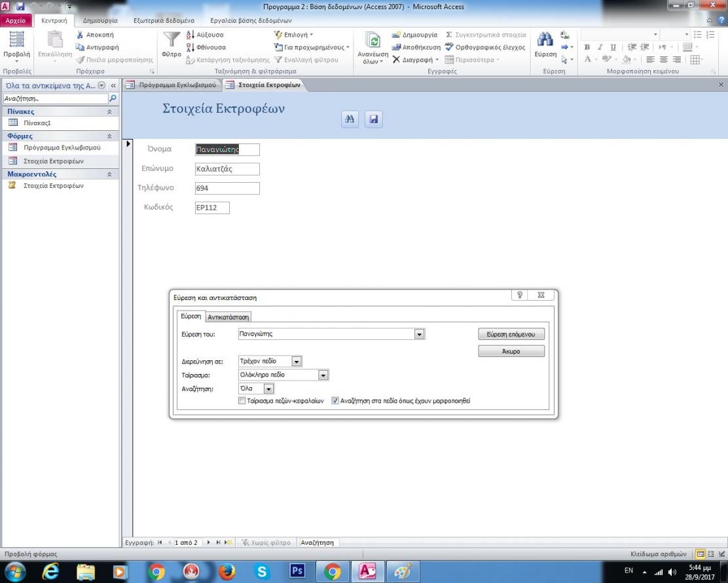
Task: Open Για προχωρημένους filter dropdown
Action: [x=312, y=47]
